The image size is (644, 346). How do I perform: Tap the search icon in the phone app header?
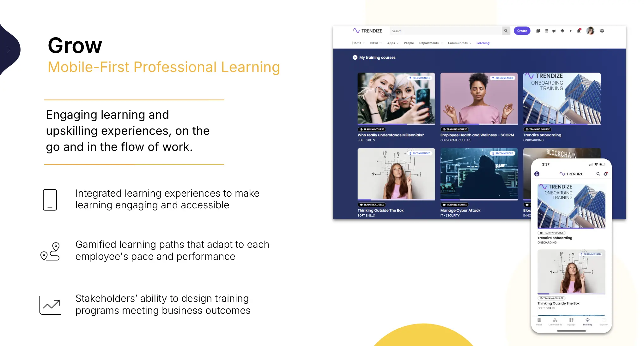598,174
